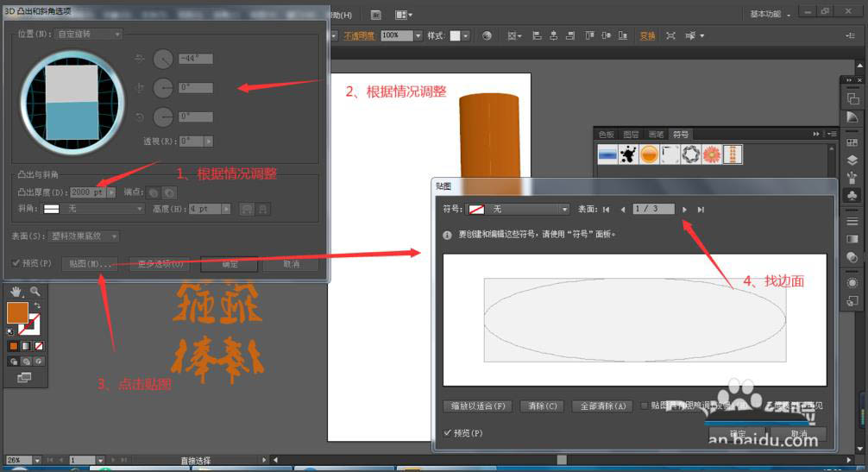Click 缩放以适合(F) button
The height and width of the screenshot is (472, 868).
pos(478,406)
